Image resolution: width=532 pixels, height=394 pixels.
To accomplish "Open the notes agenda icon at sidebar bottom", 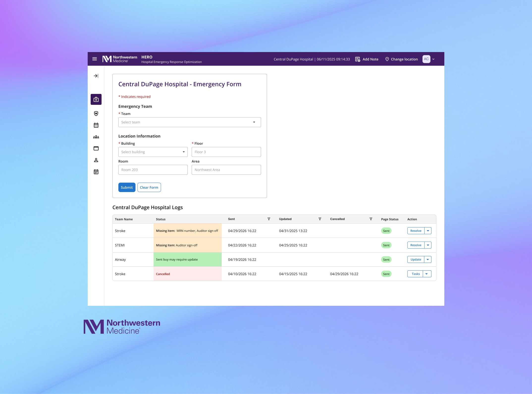I will pos(96,172).
